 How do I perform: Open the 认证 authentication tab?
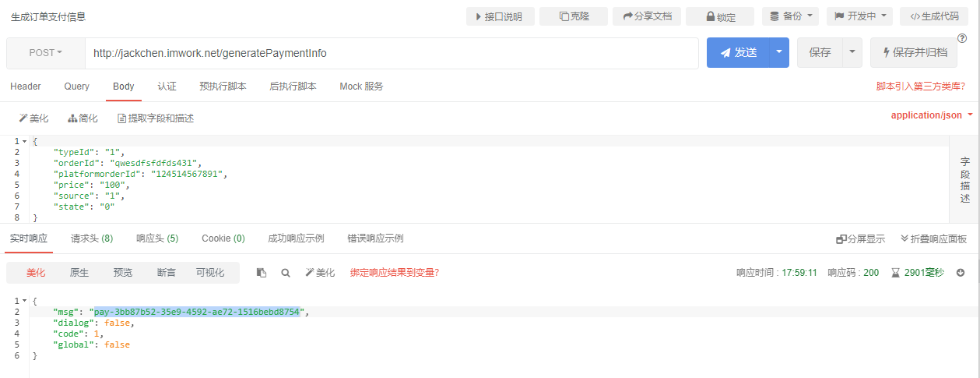(167, 87)
